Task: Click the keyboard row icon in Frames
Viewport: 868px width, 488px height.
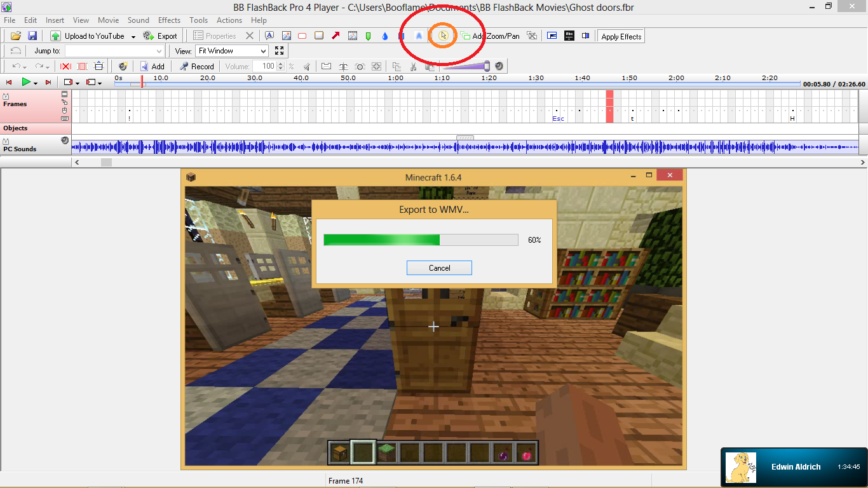Action: 65,118
